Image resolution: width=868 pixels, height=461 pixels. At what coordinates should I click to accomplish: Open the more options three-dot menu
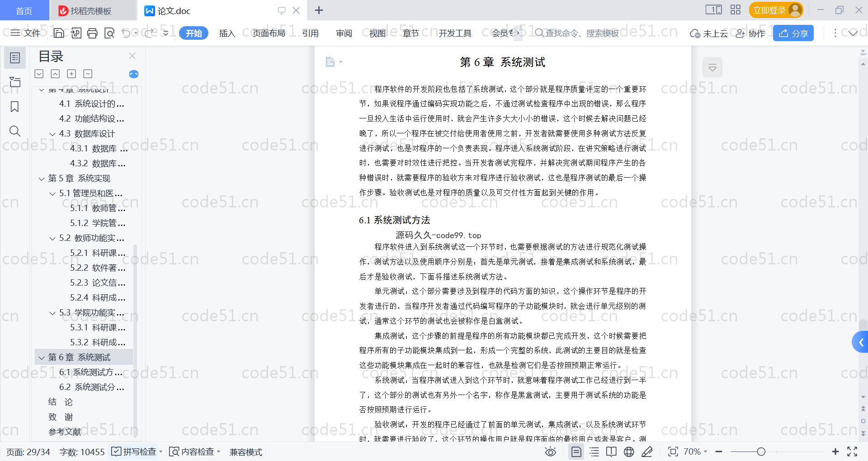point(835,33)
